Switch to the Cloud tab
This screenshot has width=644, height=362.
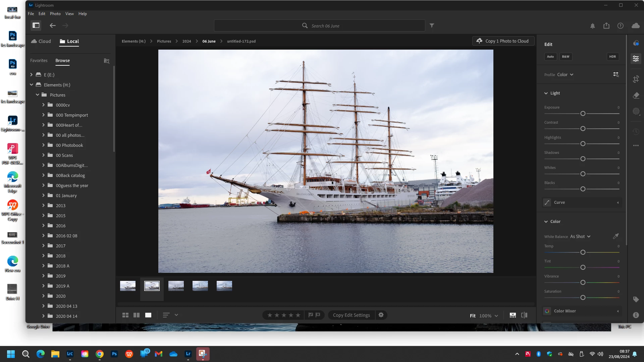[41, 41]
